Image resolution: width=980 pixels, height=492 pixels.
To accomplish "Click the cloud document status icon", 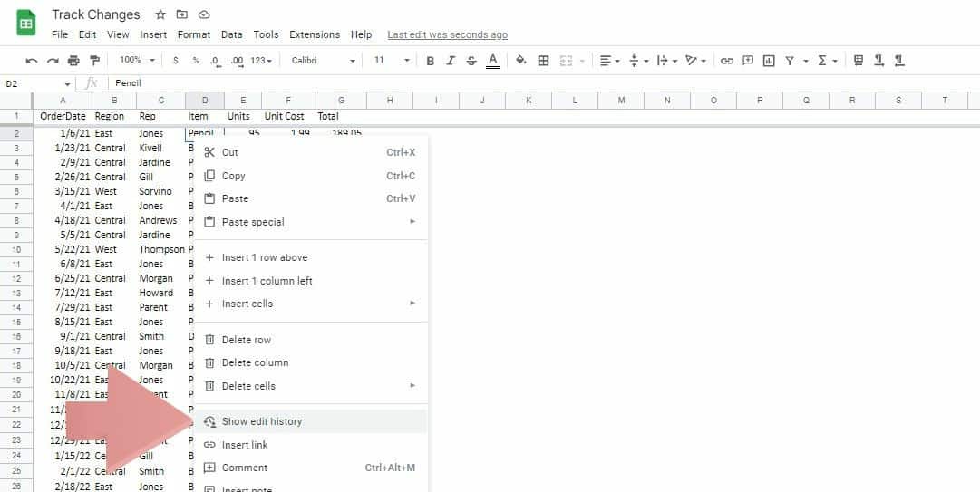I will pyautogui.click(x=204, y=14).
